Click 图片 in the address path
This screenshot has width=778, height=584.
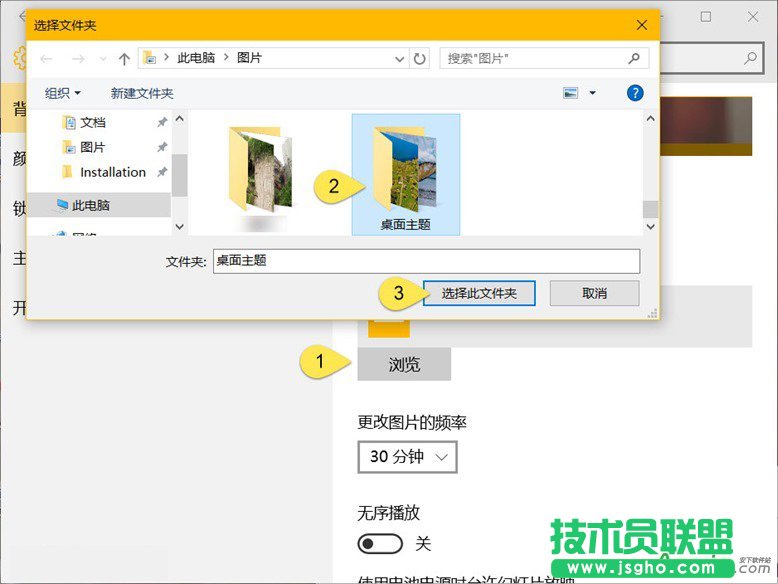point(249,58)
